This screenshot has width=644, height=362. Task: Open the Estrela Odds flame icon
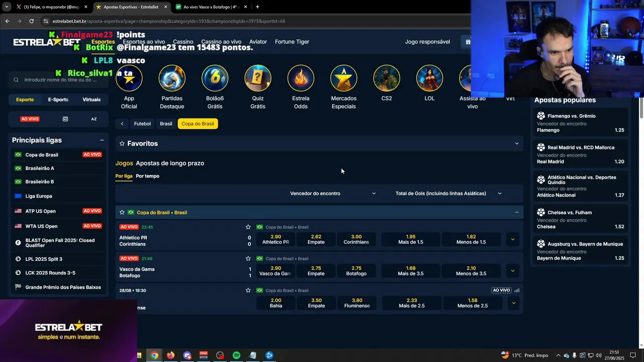pos(301,78)
